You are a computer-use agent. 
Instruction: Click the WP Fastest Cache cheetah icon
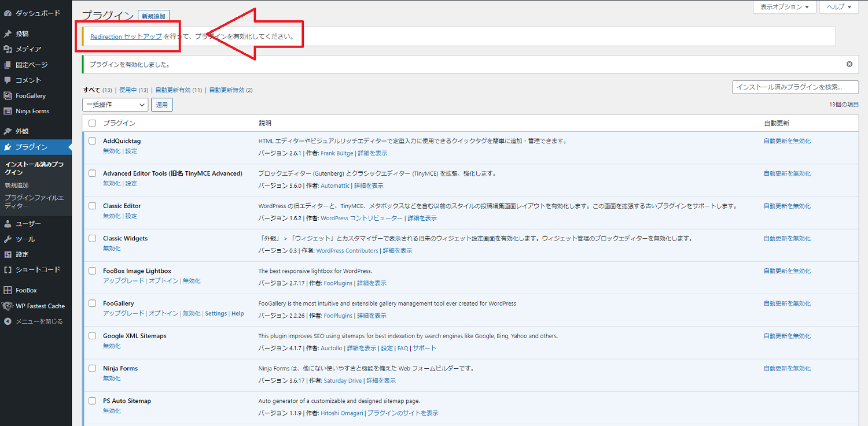pyautogui.click(x=8, y=306)
